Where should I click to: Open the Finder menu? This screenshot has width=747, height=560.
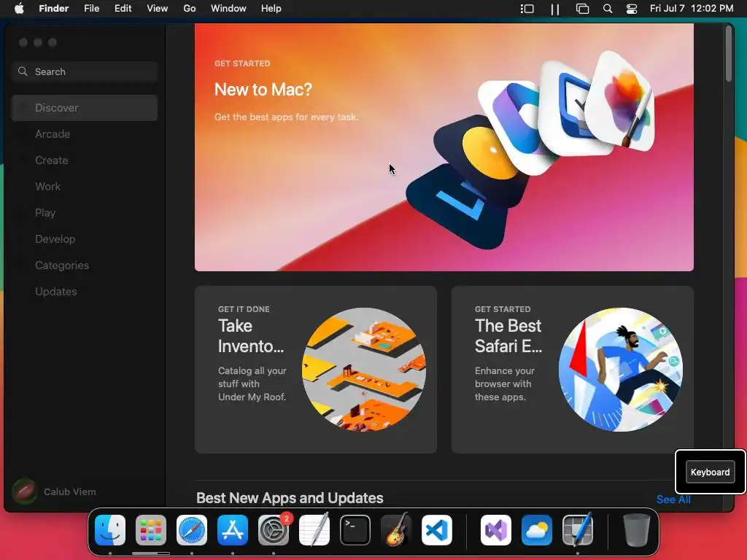tap(54, 9)
